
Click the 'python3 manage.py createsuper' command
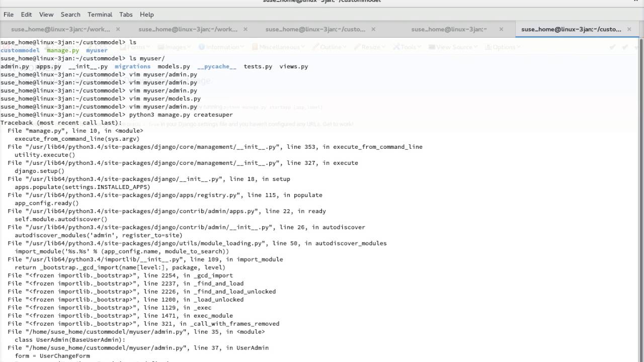(181, 115)
